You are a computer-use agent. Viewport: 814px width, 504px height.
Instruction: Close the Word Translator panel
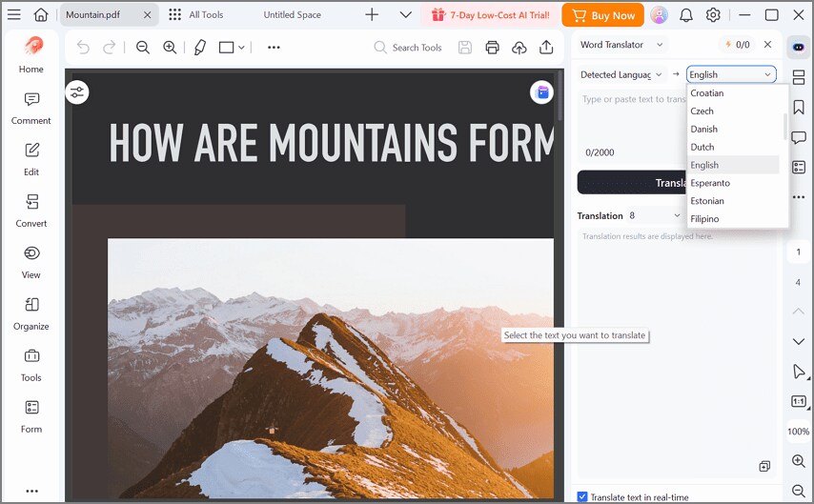click(x=768, y=45)
